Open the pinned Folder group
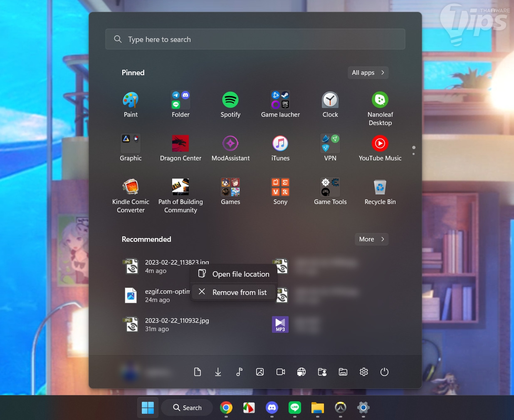 (180, 105)
